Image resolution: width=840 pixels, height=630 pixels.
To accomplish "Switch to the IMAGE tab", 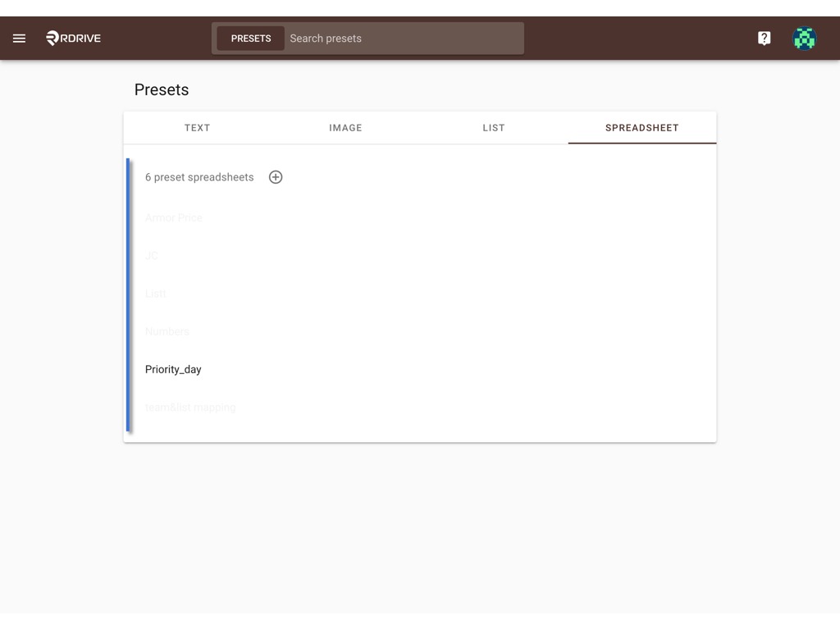I will tap(345, 128).
